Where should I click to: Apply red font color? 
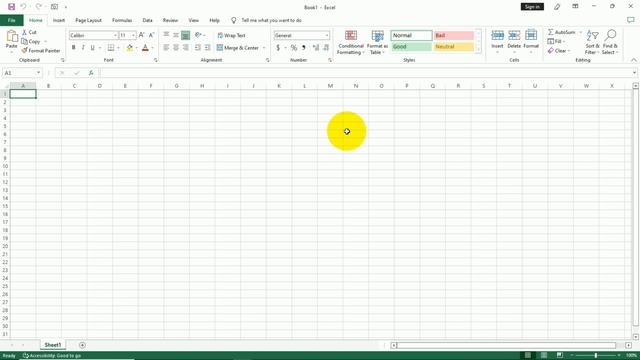coord(145,48)
